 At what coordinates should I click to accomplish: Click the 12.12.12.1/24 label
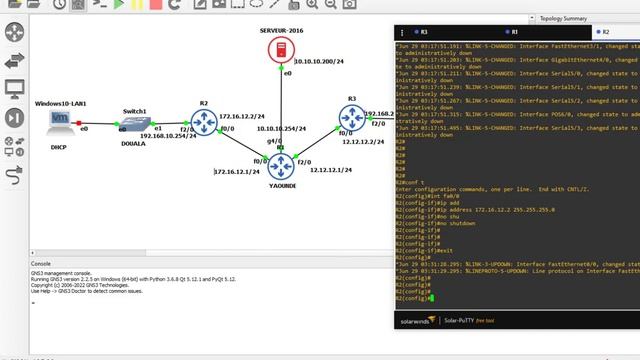coord(331,170)
